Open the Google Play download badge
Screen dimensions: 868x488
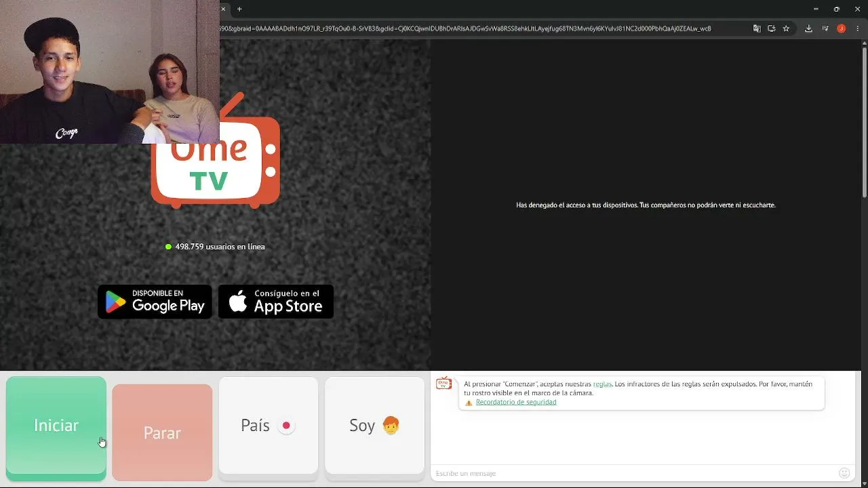tap(155, 302)
